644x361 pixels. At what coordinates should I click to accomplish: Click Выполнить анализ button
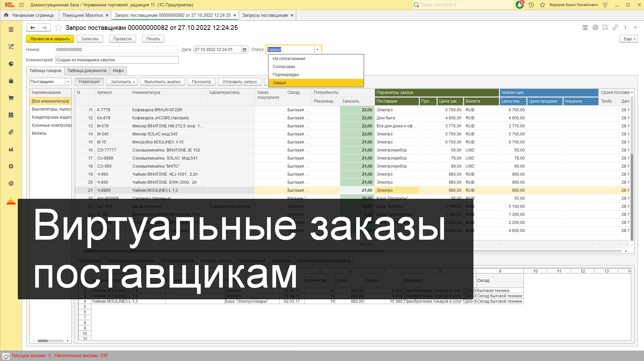pyautogui.click(x=162, y=82)
